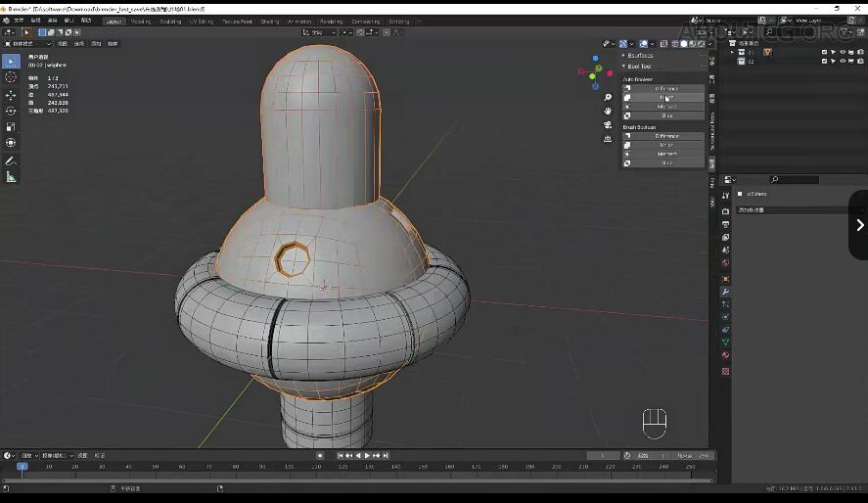Image resolution: width=868 pixels, height=503 pixels.
Task: Hide object 01 with eye icon
Action: tap(843, 52)
